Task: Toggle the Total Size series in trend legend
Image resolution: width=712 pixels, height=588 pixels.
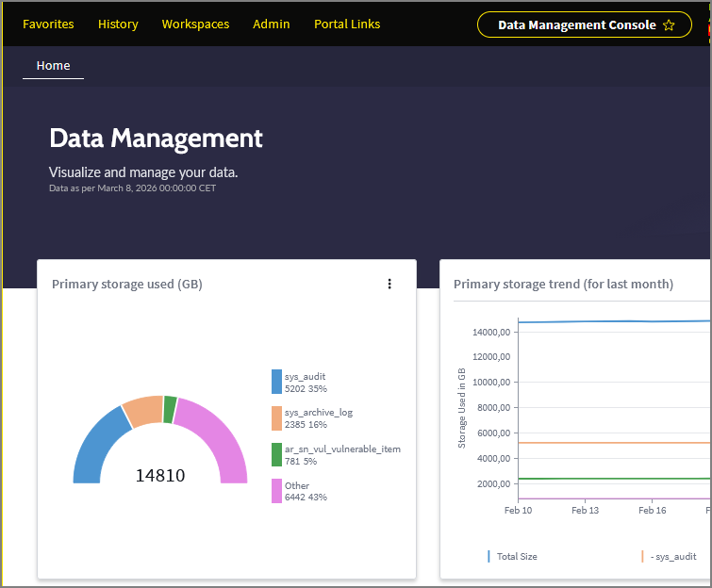Action: (x=516, y=556)
